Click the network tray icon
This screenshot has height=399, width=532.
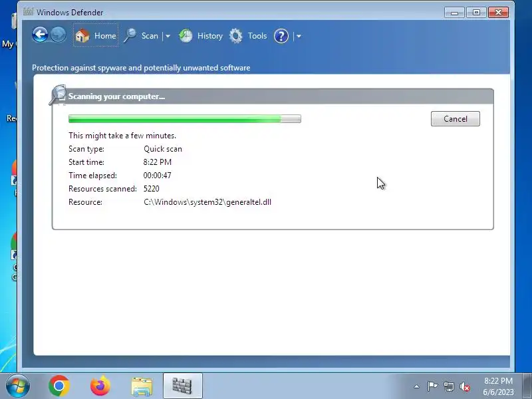point(448,386)
